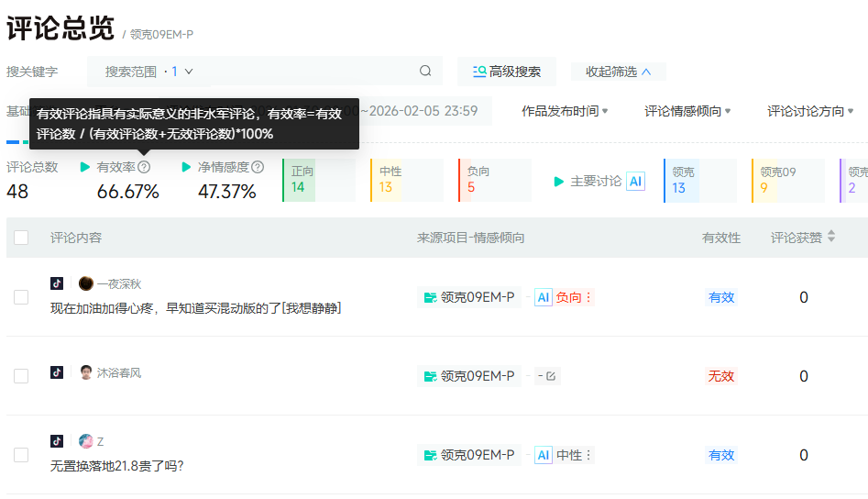Check the box for 一夜深秋's comment row

coord(21,297)
